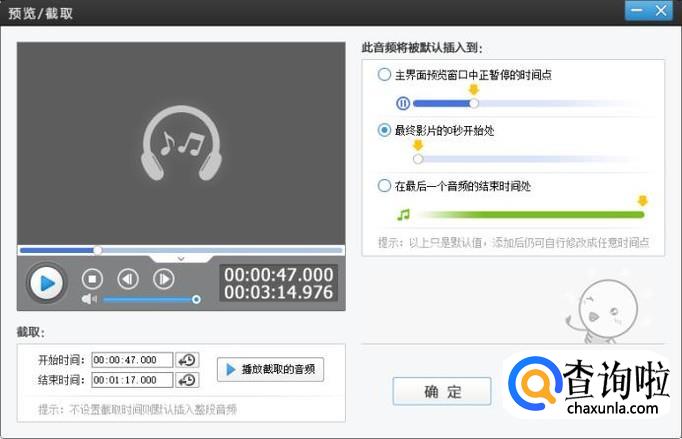Select 最终影片的0秒开始处 option
Viewport: 682px width, 439px height.
385,130
